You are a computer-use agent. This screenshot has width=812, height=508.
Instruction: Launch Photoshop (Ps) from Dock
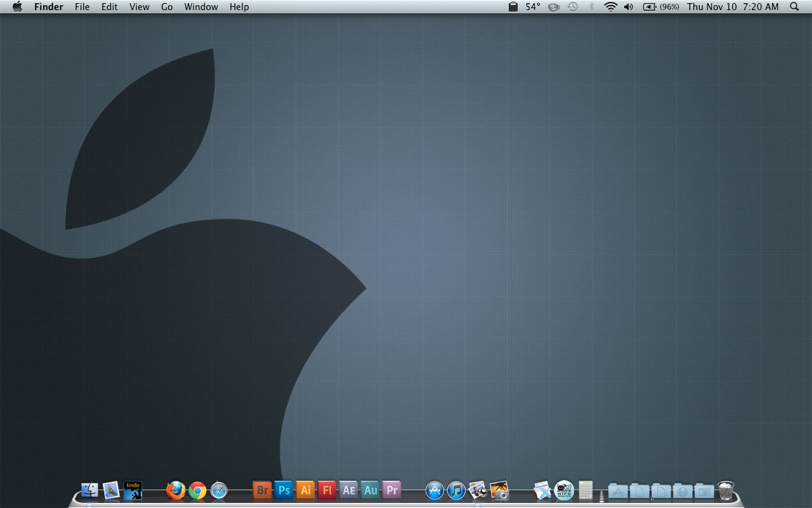[x=284, y=490]
